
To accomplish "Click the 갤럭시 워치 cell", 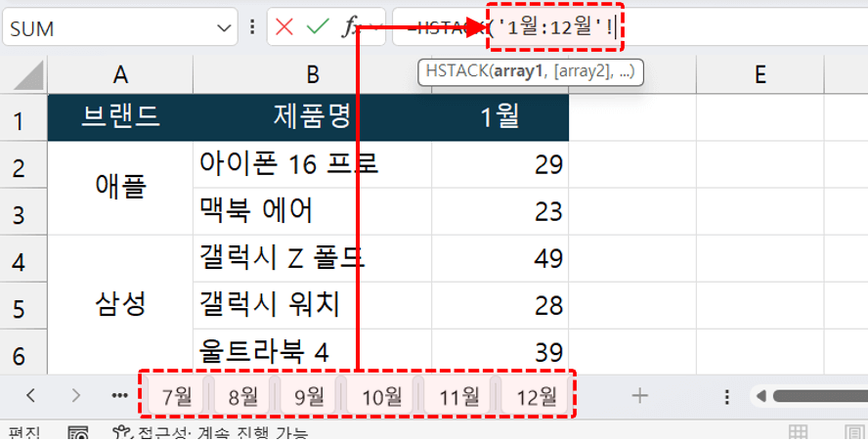I will (x=312, y=306).
